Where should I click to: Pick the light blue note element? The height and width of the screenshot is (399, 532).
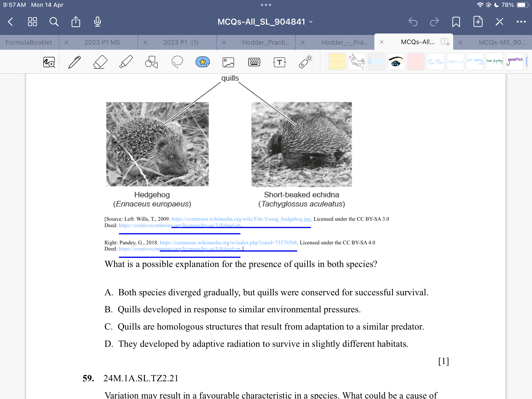(376, 62)
